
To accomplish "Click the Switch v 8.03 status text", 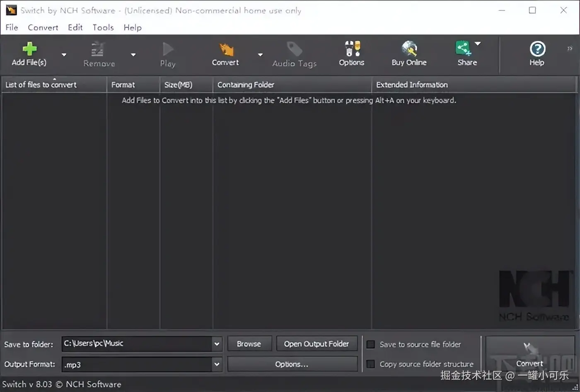I will pos(62,384).
